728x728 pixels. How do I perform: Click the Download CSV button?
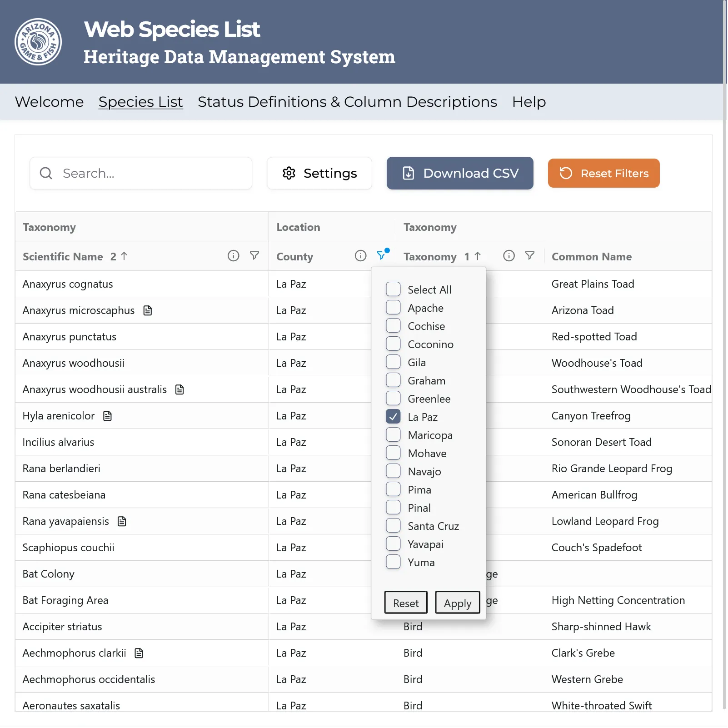(459, 173)
